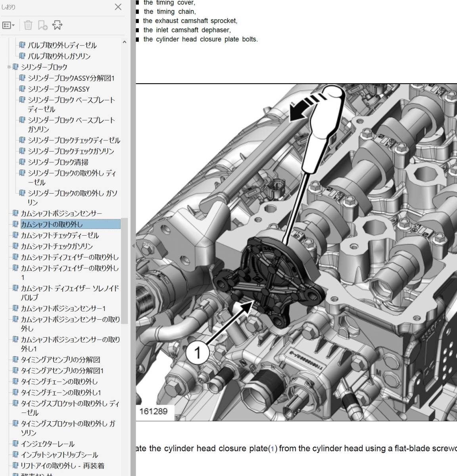Collapse the シリンダーブロック tree node
The width and height of the screenshot is (457, 476).
click(x=9, y=67)
